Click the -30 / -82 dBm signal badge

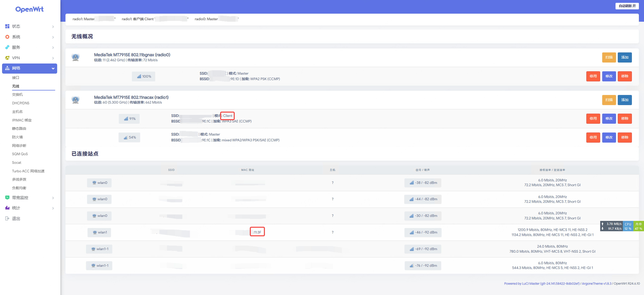point(423,216)
